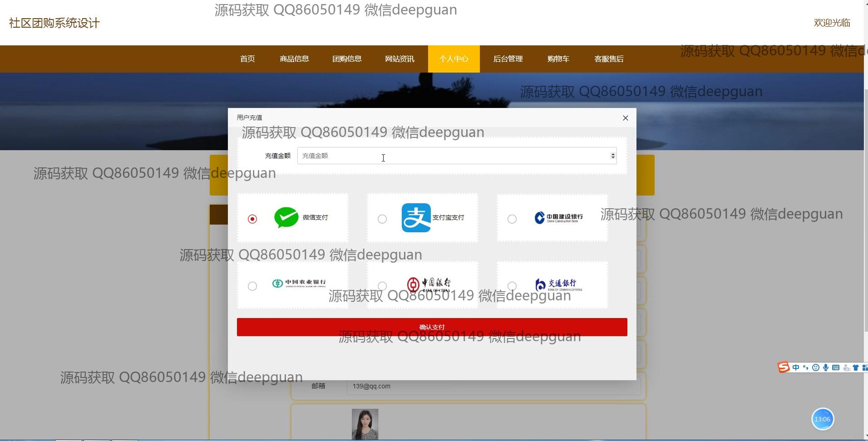Click the Alipay blue logo

coord(416,218)
